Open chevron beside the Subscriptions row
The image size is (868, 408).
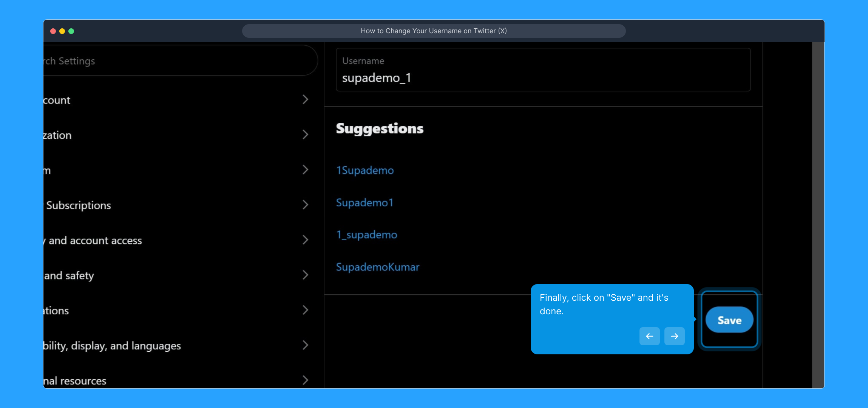point(305,205)
